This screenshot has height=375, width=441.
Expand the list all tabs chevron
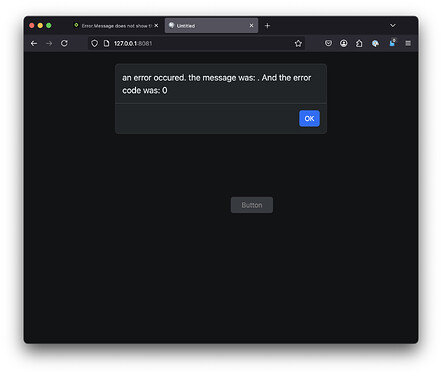pyautogui.click(x=393, y=25)
